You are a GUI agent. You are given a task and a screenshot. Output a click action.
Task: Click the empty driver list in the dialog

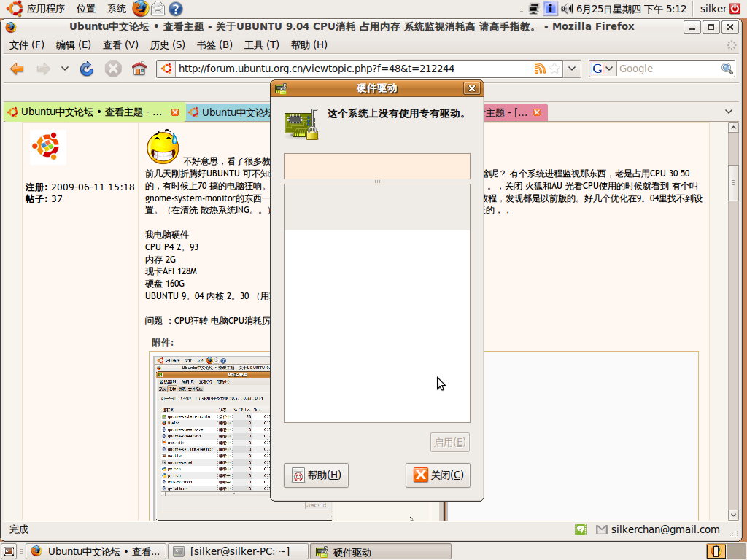click(377, 303)
